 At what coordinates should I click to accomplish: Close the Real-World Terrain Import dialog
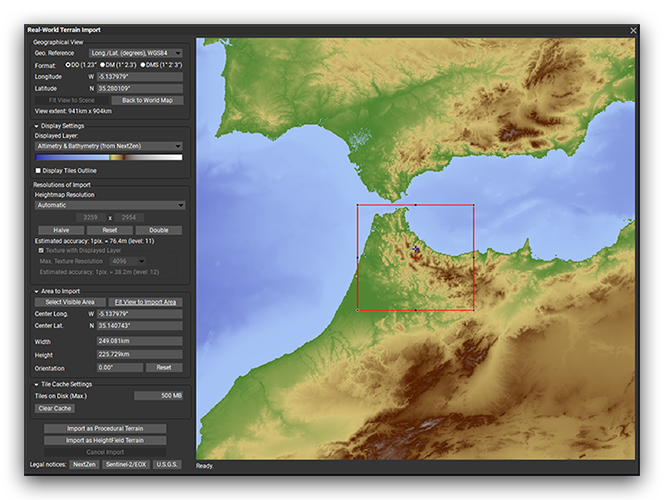tap(633, 31)
